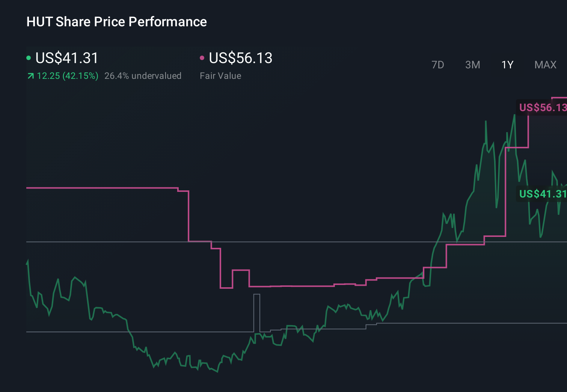Switch to the 3M time range

472,65
